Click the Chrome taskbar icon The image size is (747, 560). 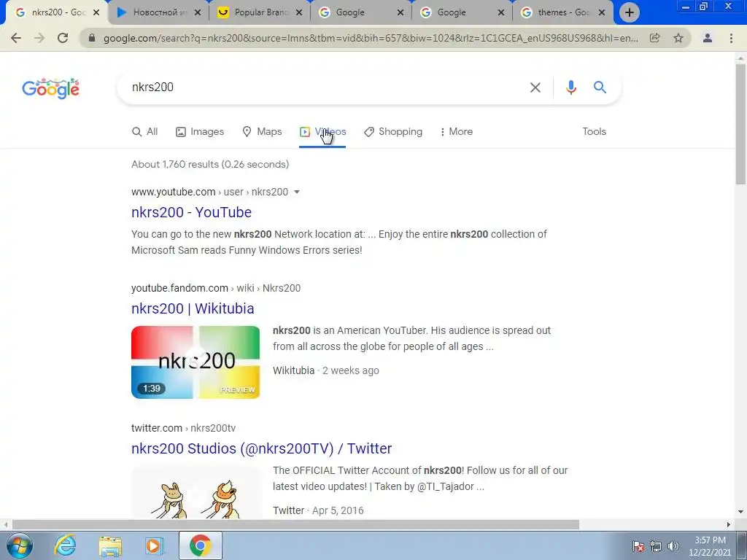pos(201,545)
